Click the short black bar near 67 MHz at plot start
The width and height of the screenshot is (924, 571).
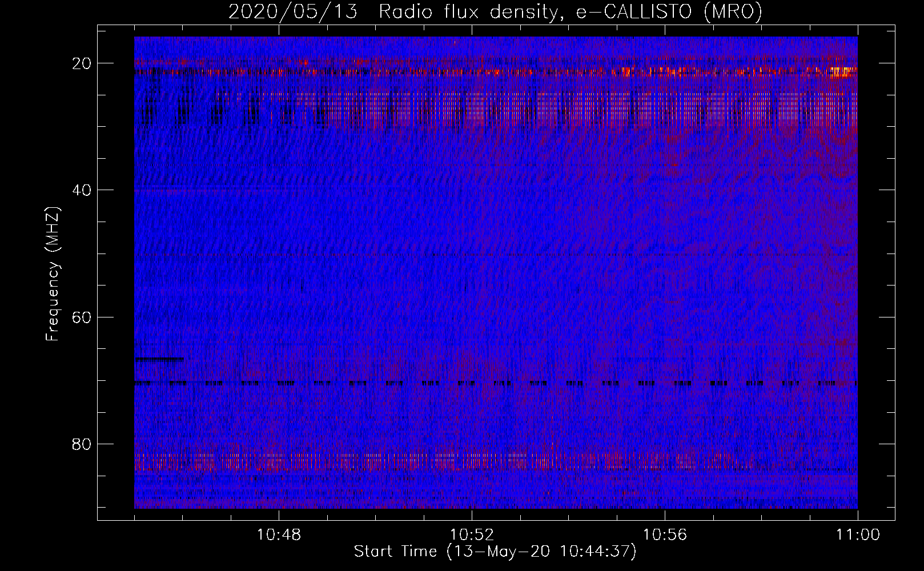(x=159, y=359)
